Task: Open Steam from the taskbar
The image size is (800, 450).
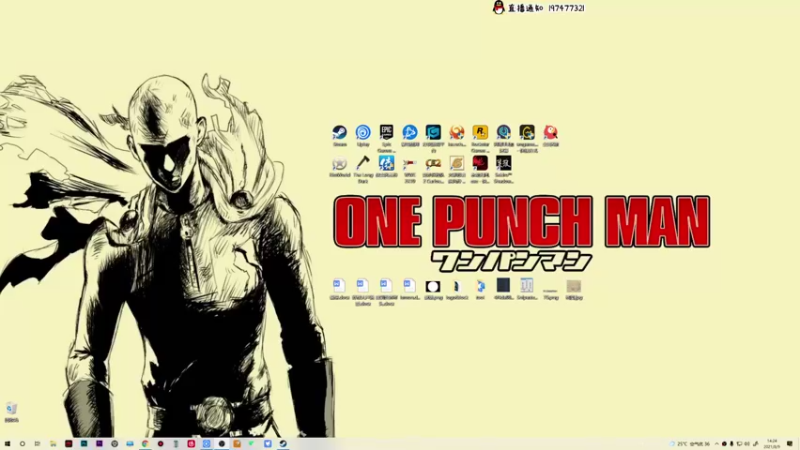Action: (283, 444)
